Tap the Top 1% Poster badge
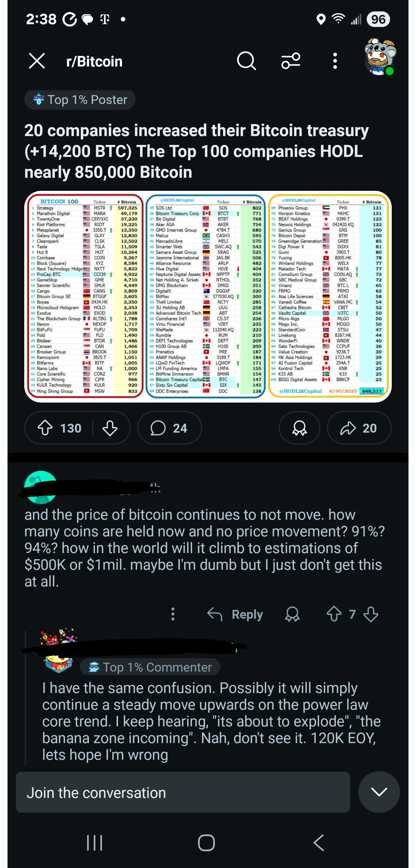 [x=80, y=100]
